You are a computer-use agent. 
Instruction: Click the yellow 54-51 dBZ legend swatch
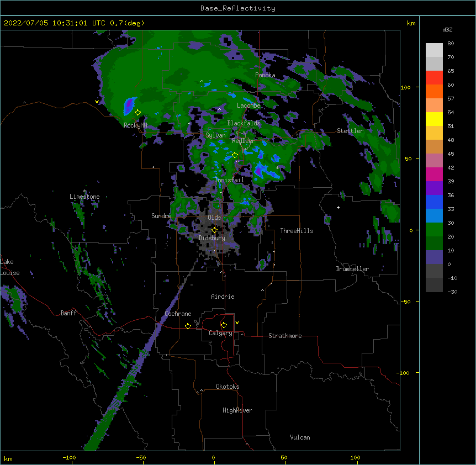(x=434, y=119)
